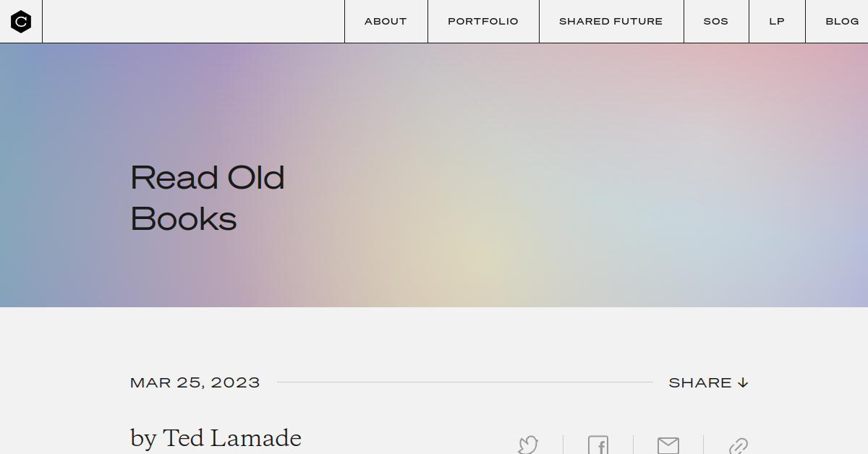Open SHARED FUTURE in the navigation
868x454 pixels.
pyautogui.click(x=611, y=22)
